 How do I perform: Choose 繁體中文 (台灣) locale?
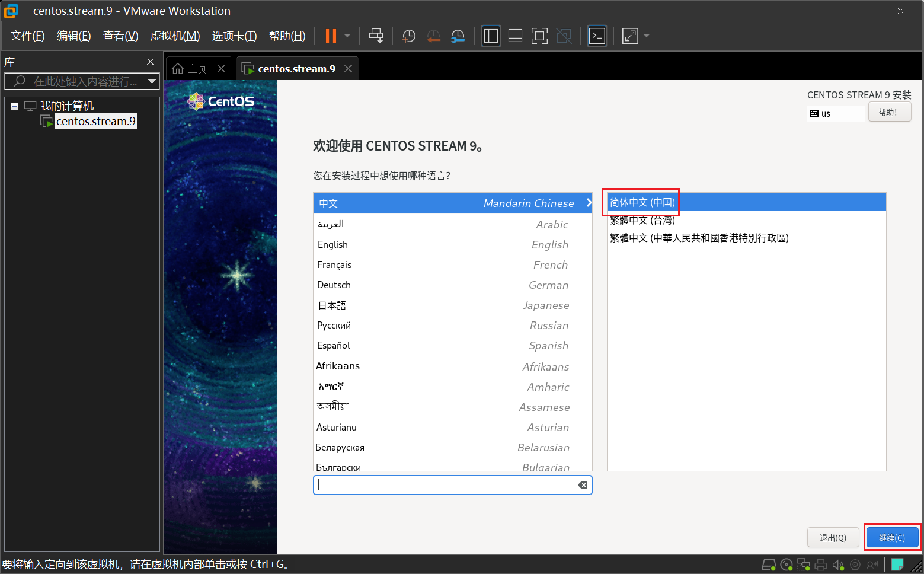tap(746, 220)
